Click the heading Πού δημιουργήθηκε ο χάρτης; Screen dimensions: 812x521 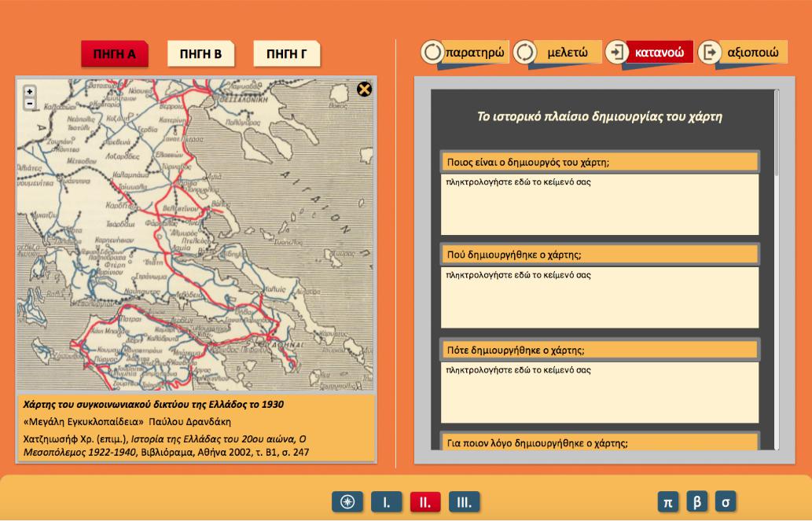[600, 255]
